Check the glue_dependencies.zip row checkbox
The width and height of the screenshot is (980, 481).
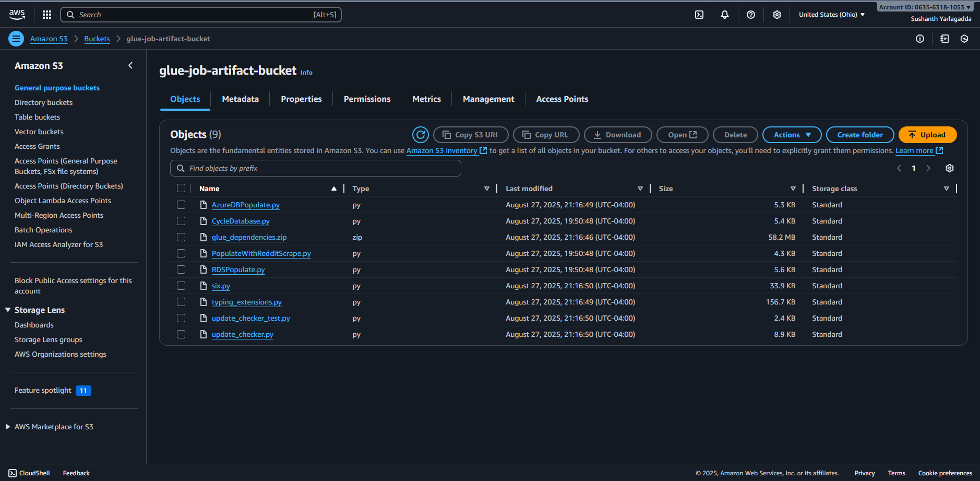point(181,237)
